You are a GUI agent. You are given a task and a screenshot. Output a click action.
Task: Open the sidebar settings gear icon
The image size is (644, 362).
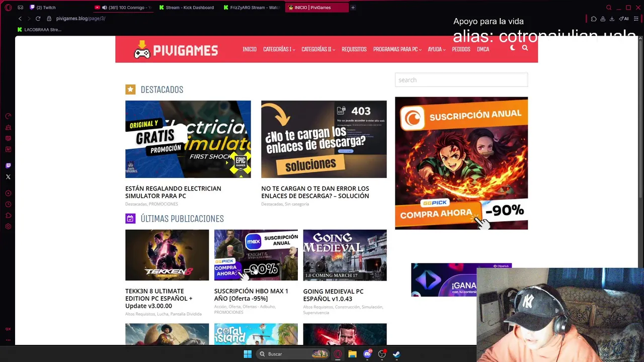(8, 226)
